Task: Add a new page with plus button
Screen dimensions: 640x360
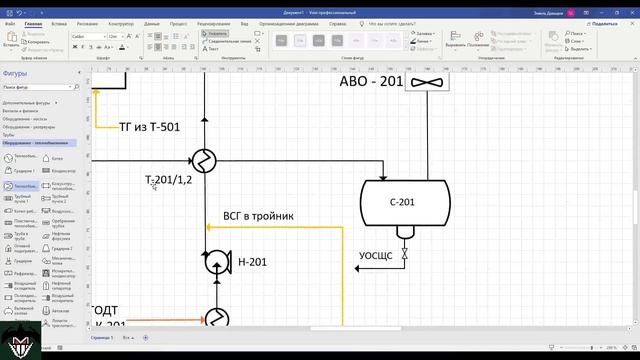Action: [x=146, y=338]
